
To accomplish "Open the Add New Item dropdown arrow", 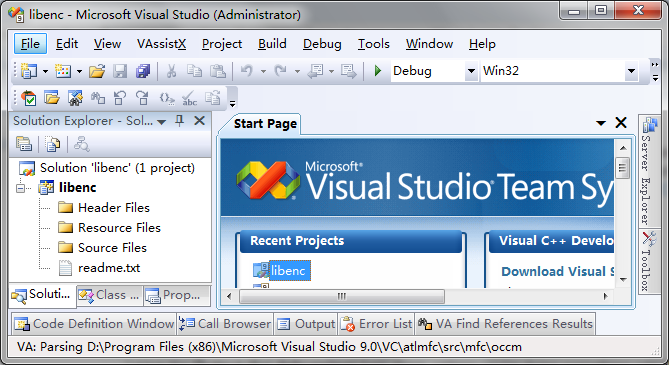I will [x=79, y=71].
